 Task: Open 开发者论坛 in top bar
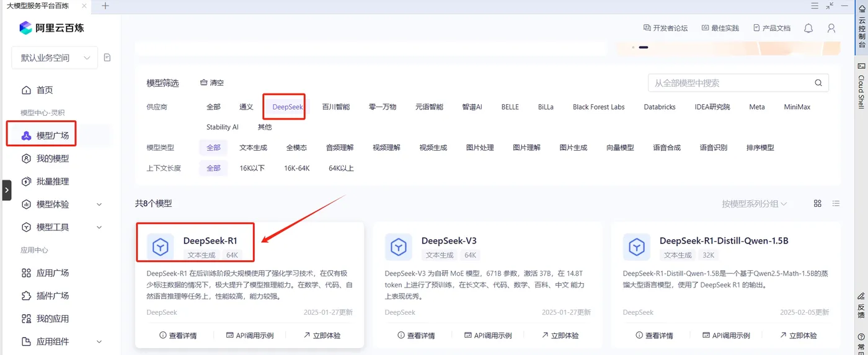[666, 28]
